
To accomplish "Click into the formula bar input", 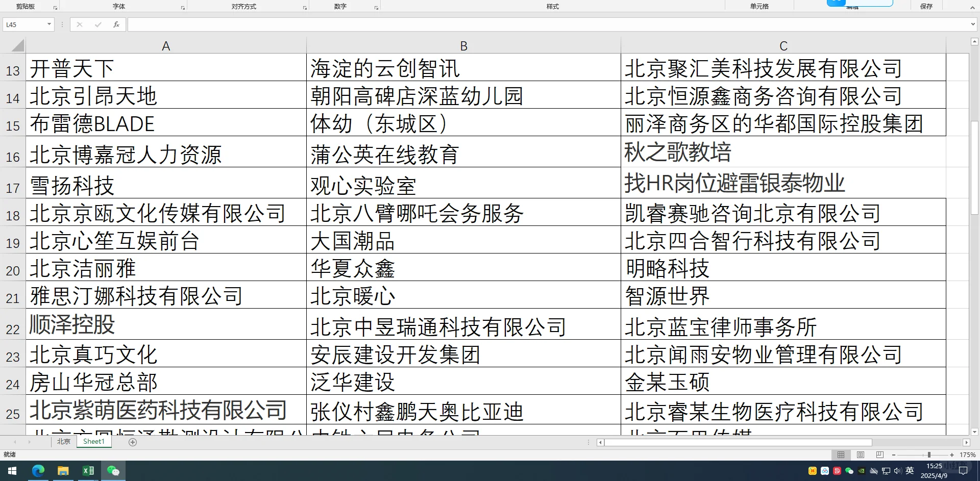I will (548, 24).
